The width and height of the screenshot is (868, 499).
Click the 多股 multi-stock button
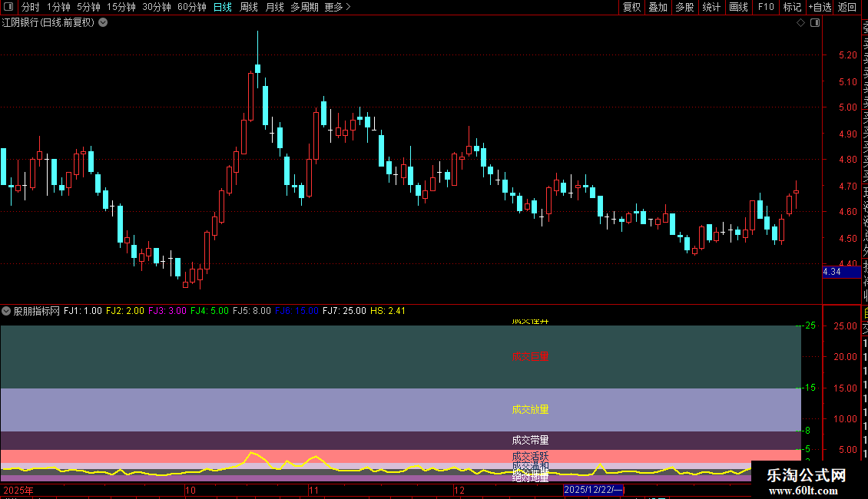684,7
